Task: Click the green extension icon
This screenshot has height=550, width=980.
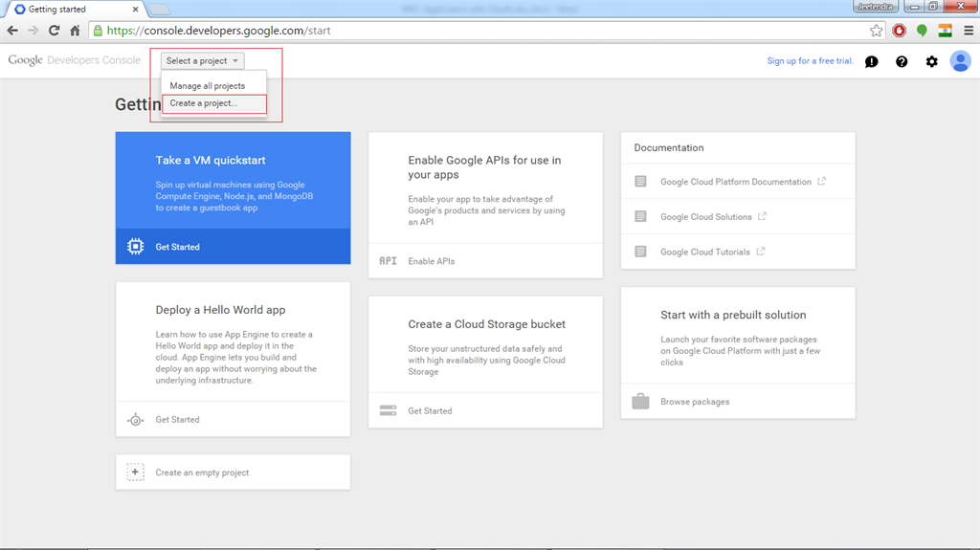Action: (x=922, y=30)
